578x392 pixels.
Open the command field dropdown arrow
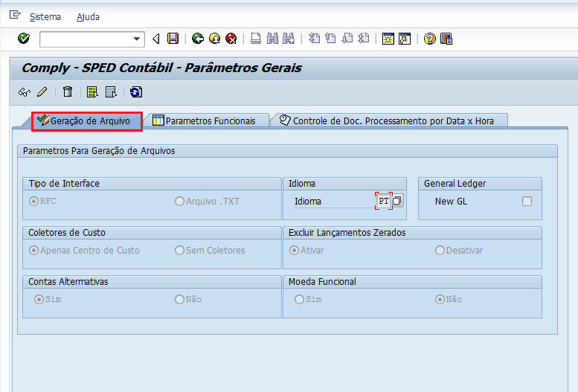pyautogui.click(x=137, y=39)
